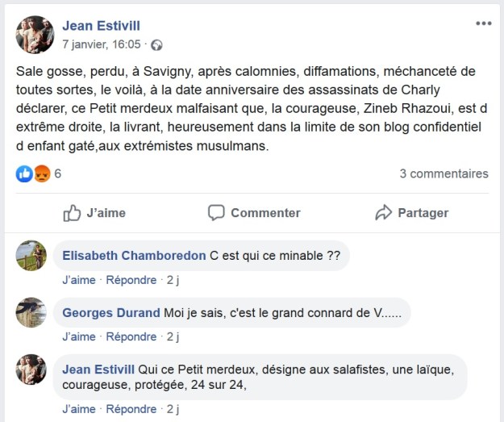Viewport: 504px width, 422px height.
Task: Show the reaction count 6 list
Action: 58,173
